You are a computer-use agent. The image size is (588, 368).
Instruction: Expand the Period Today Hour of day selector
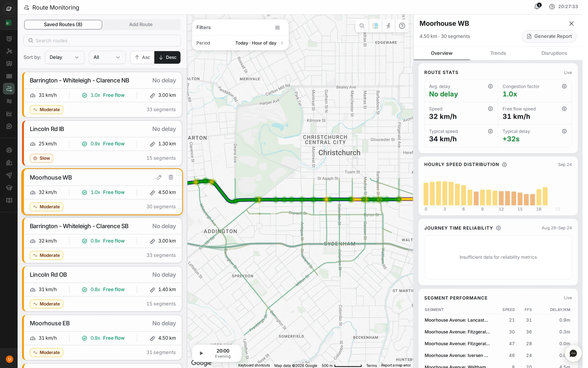point(240,43)
